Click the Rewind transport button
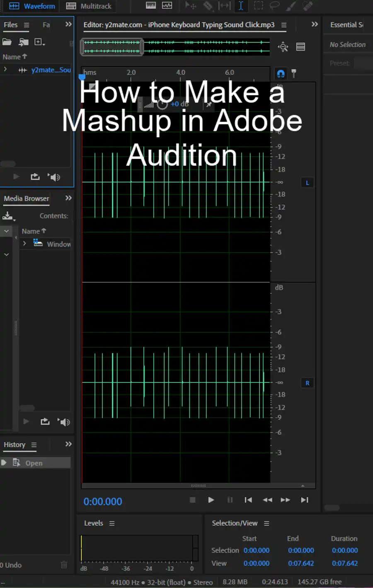This screenshot has height=588, width=373. click(x=267, y=500)
